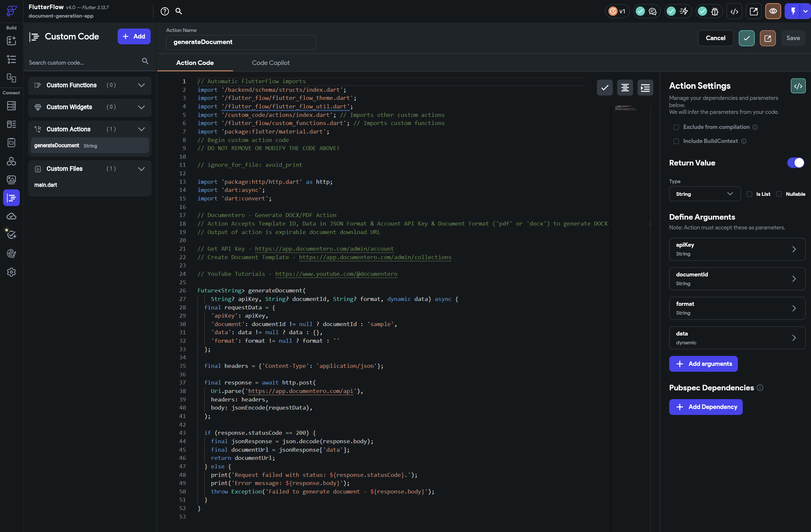Open the comments status icon
This screenshot has height=532, width=811.
pyautogui.click(x=647, y=11)
